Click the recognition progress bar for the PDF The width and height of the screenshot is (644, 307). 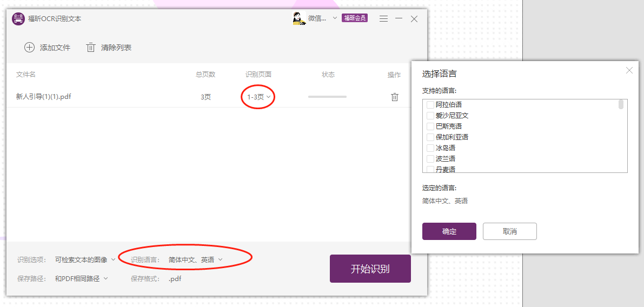tap(327, 97)
